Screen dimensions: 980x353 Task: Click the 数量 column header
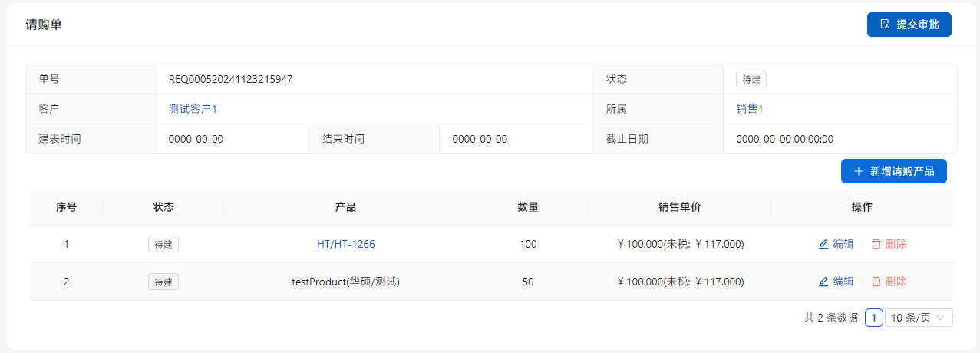[527, 207]
